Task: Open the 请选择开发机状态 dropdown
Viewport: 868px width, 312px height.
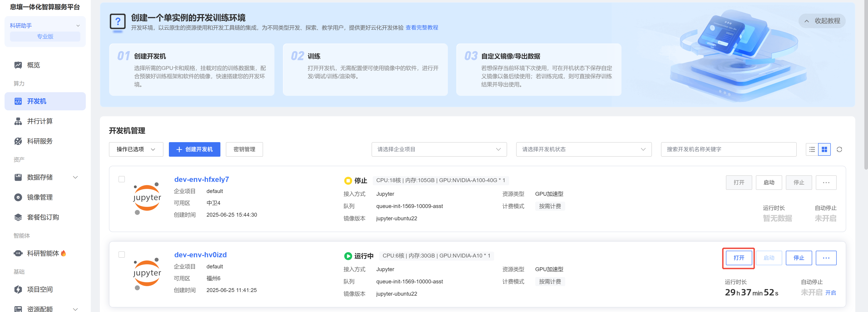Action: point(584,150)
